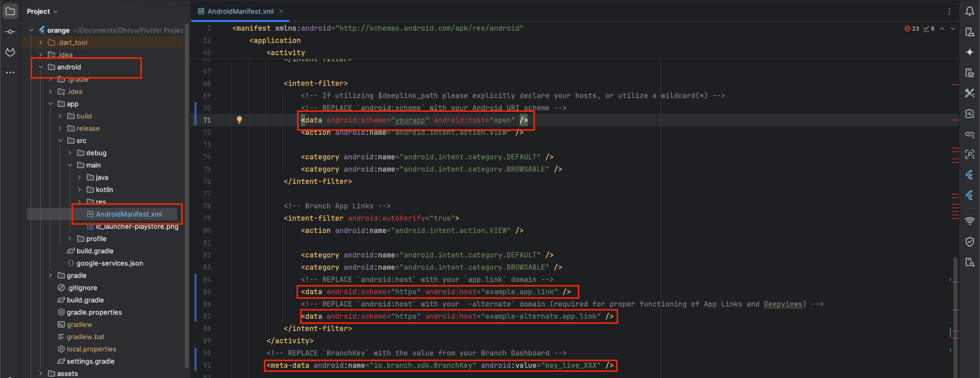Open the Gemini sparkle tool window
This screenshot has height=378, width=980.
click(x=969, y=52)
